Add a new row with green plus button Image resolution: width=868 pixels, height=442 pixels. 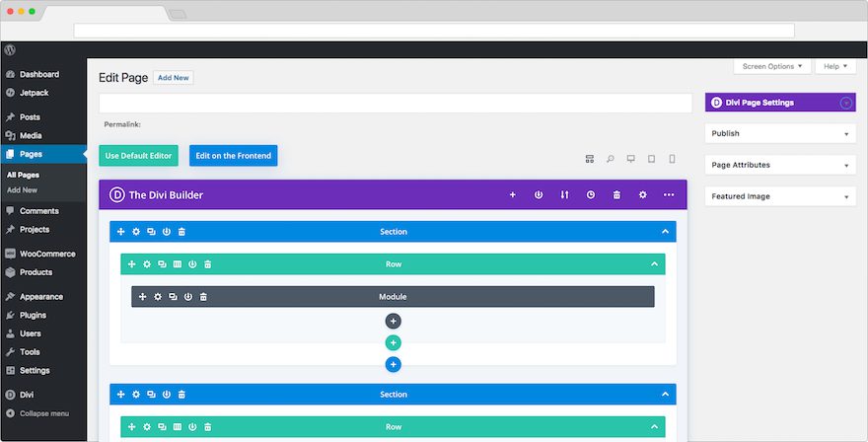(x=393, y=343)
